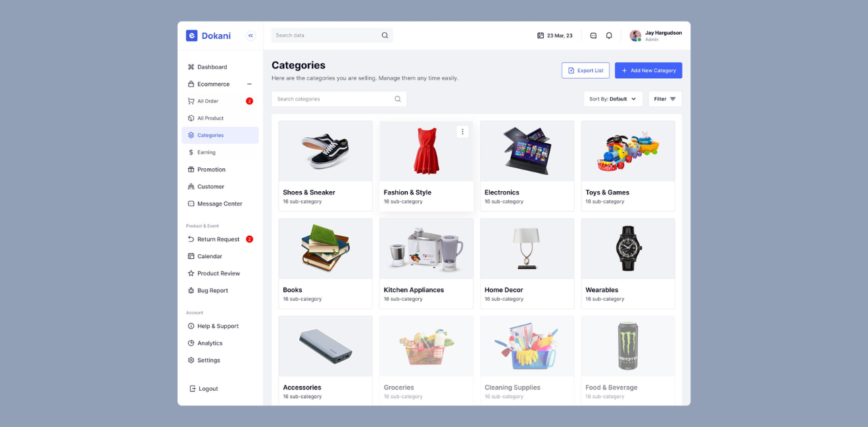
Task: Click the Dokani logo icon
Action: [191, 35]
